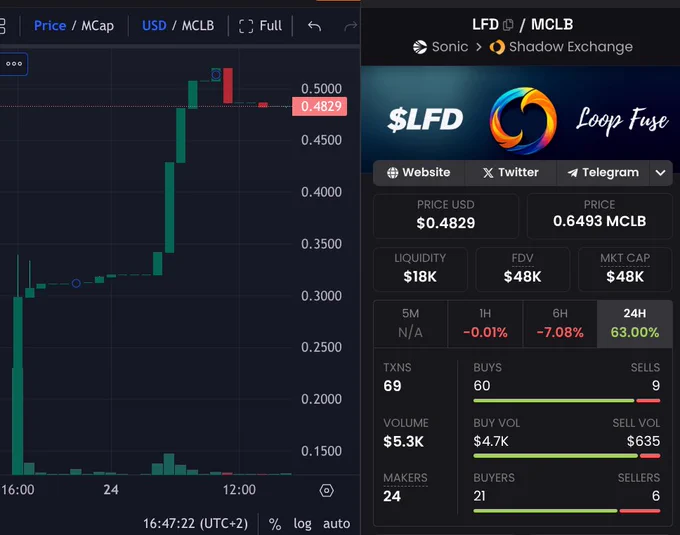Click the TXNS count 69
This screenshot has width=680, height=535.
coord(392,386)
